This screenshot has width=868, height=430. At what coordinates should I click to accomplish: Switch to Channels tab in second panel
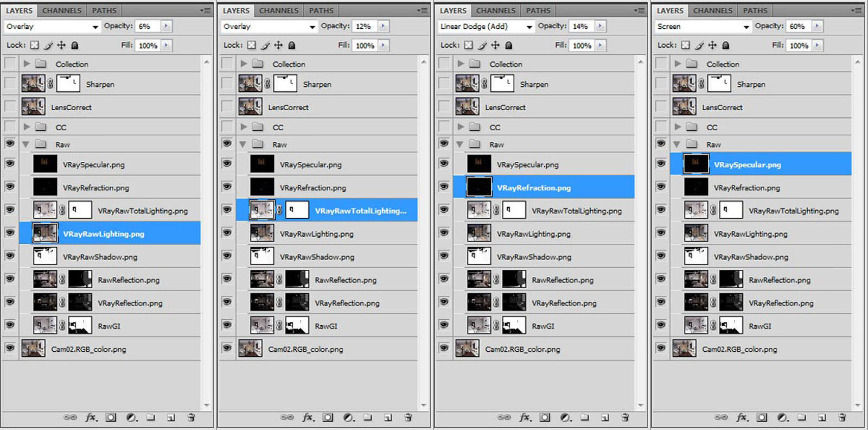click(x=279, y=10)
